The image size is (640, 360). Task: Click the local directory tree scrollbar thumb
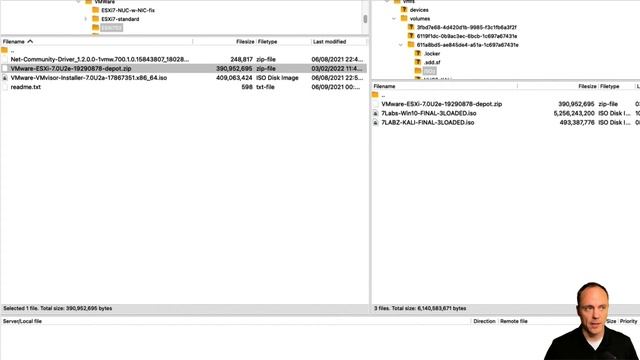[365, 19]
